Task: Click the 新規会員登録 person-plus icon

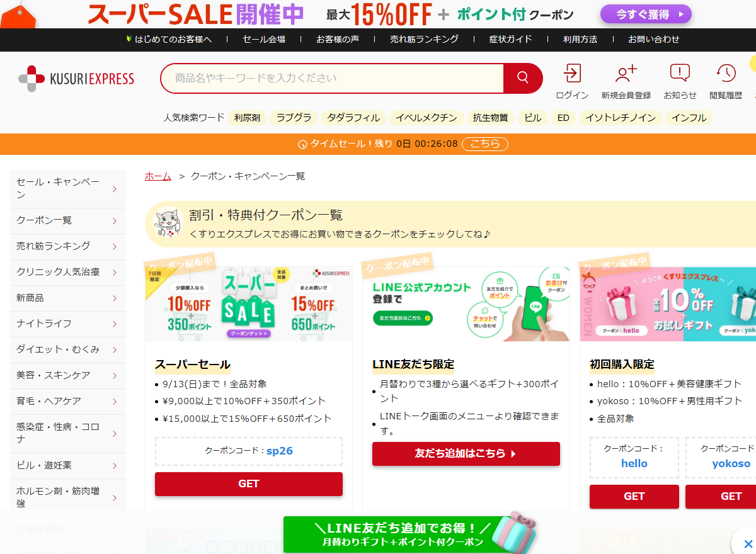Action: click(x=626, y=73)
